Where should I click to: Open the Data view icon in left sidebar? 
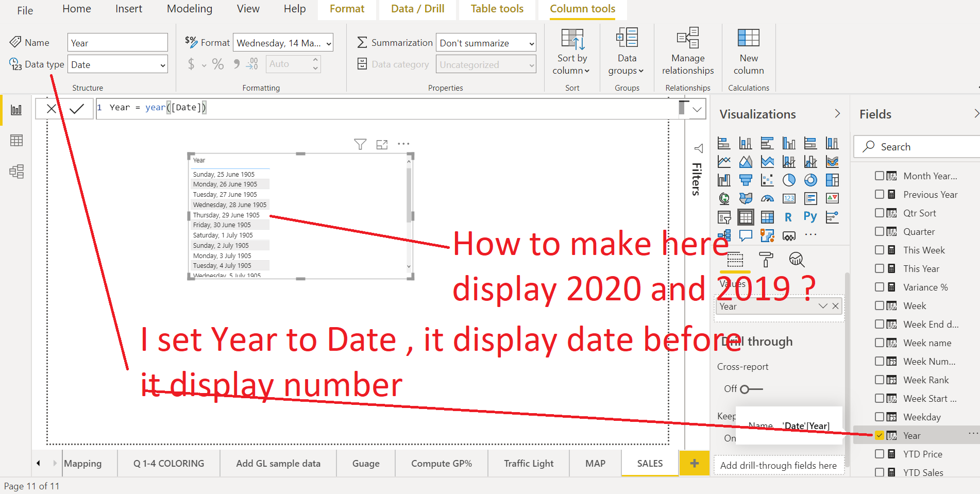click(16, 141)
